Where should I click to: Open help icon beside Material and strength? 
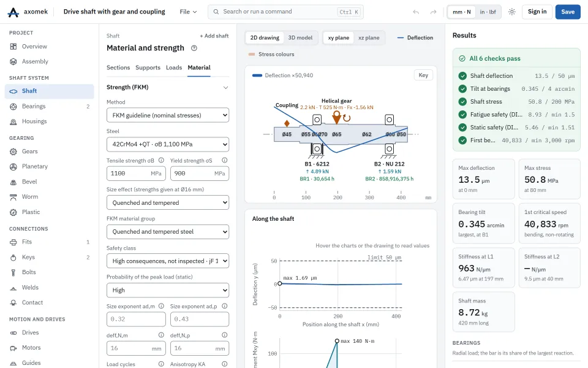click(x=194, y=48)
